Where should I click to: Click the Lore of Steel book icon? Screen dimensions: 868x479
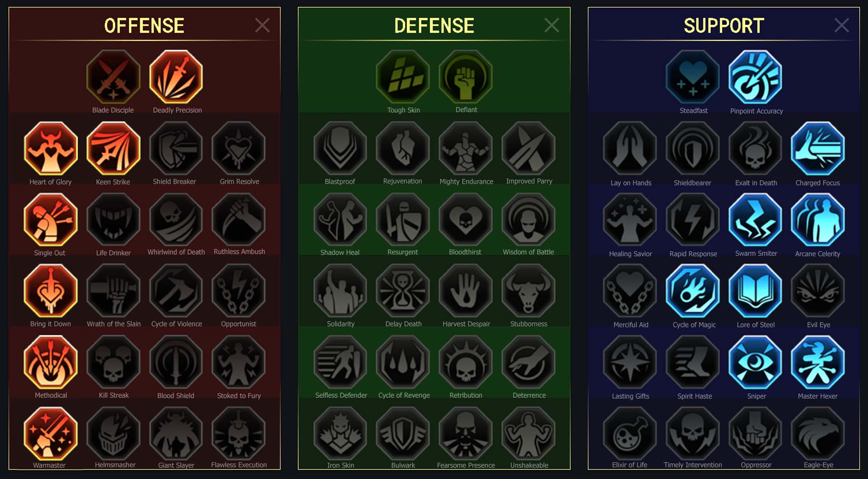(755, 291)
